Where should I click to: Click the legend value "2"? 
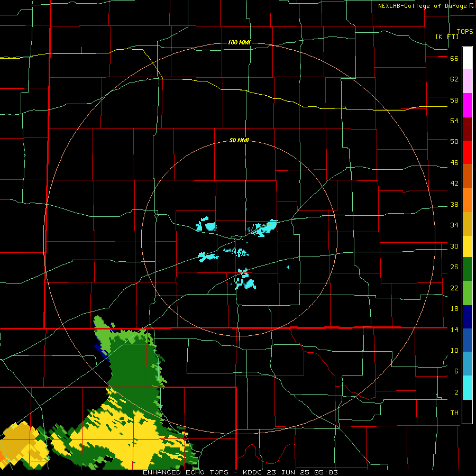(x=456, y=392)
